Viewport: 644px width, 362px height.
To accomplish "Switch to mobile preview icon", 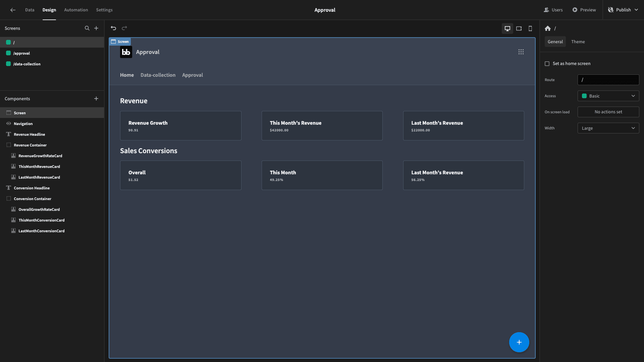I will pos(530,28).
